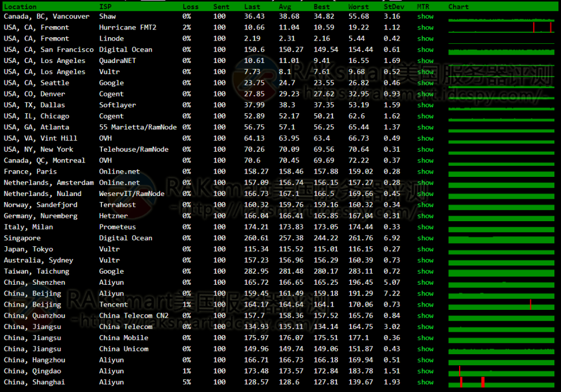This screenshot has height=392, width=561.
Task: Click show for Vint Hill OVH
Action: [425, 139]
